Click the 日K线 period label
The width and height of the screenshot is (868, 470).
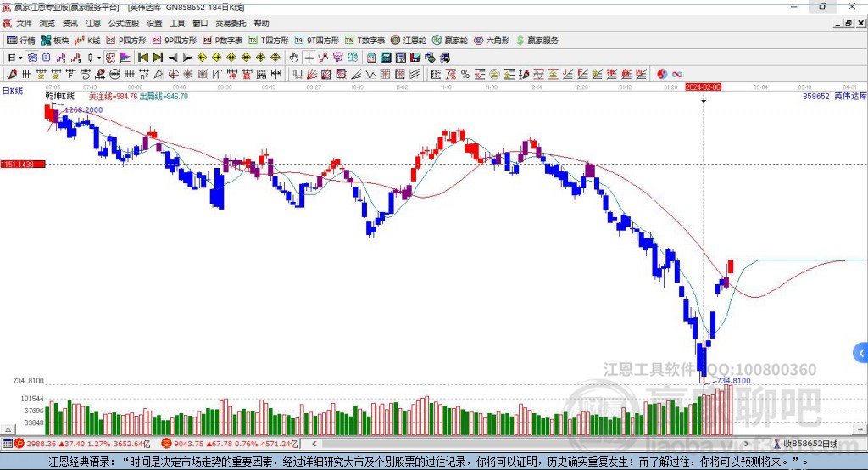pyautogui.click(x=13, y=91)
